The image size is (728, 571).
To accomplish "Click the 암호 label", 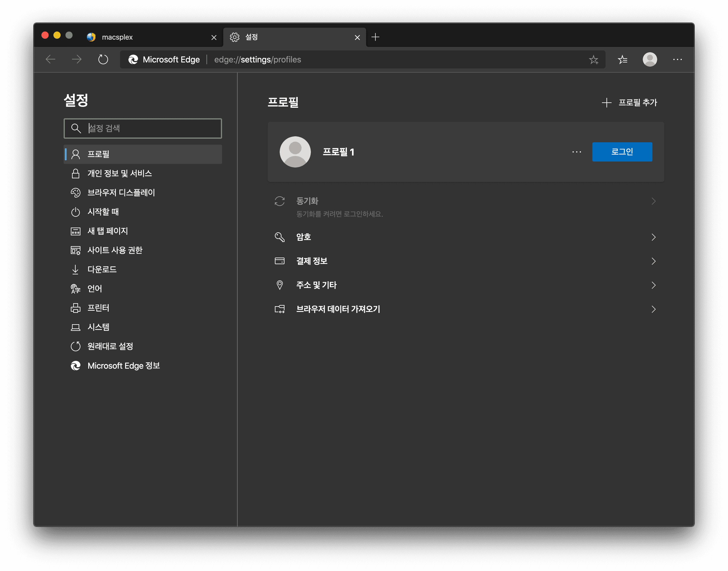I will coord(303,237).
